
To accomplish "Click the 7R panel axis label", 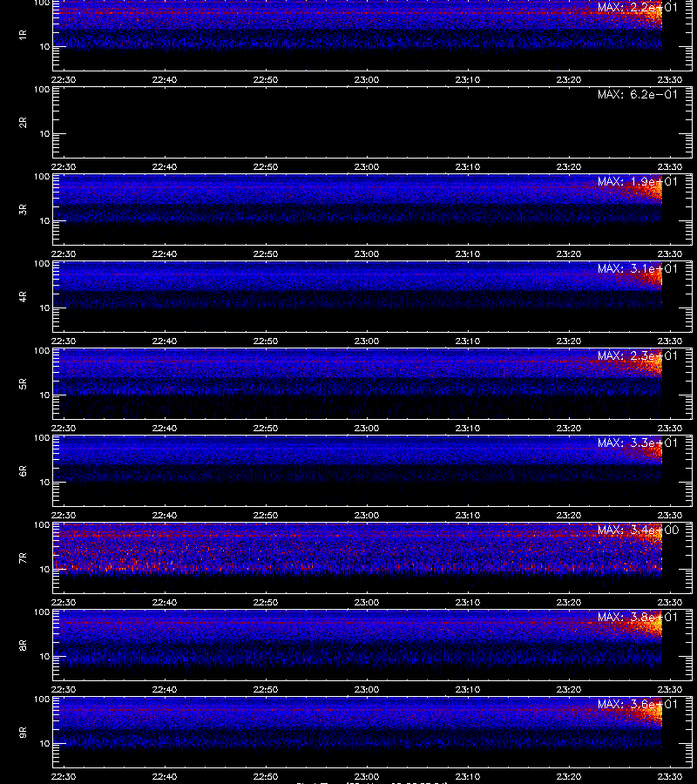I will (x=23, y=558).
